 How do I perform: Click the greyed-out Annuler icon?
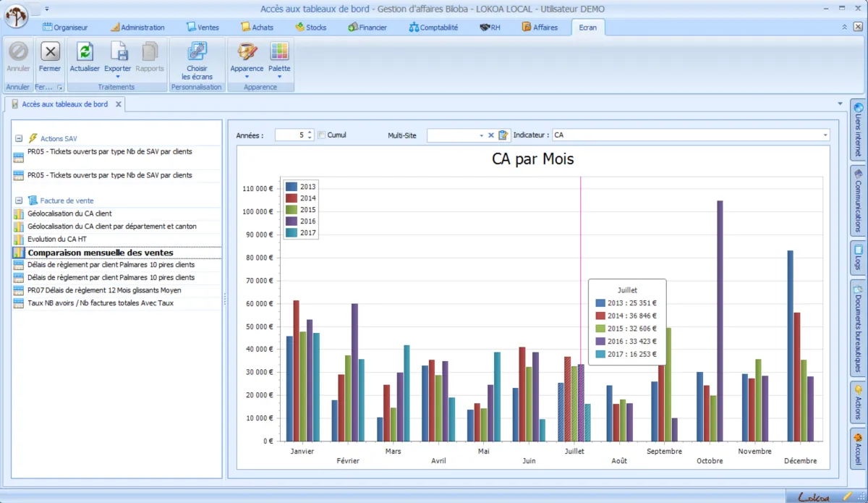point(18,51)
